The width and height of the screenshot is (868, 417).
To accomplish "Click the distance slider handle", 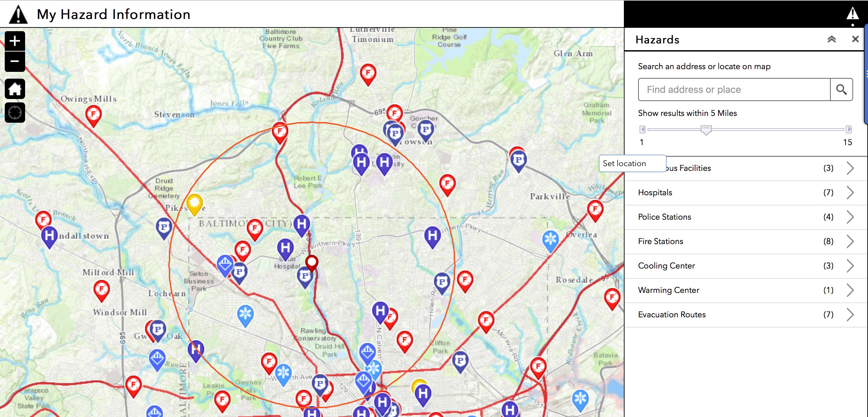I will point(706,130).
